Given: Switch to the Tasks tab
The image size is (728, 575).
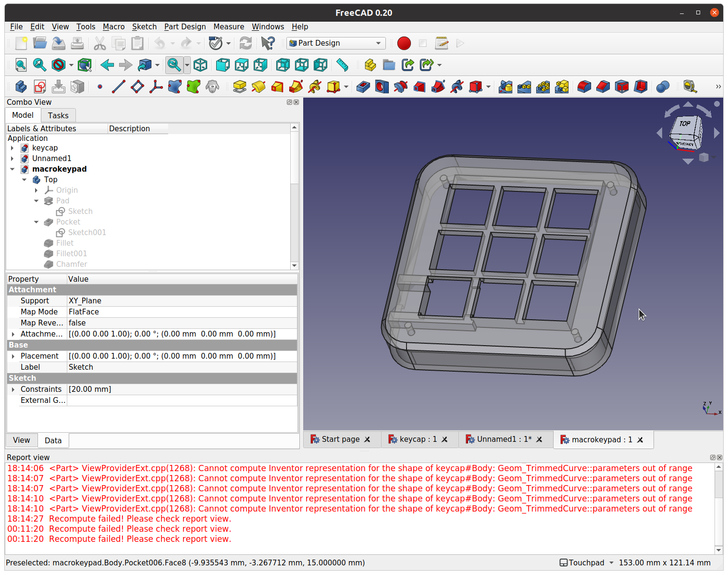Looking at the screenshot, I should click(58, 115).
